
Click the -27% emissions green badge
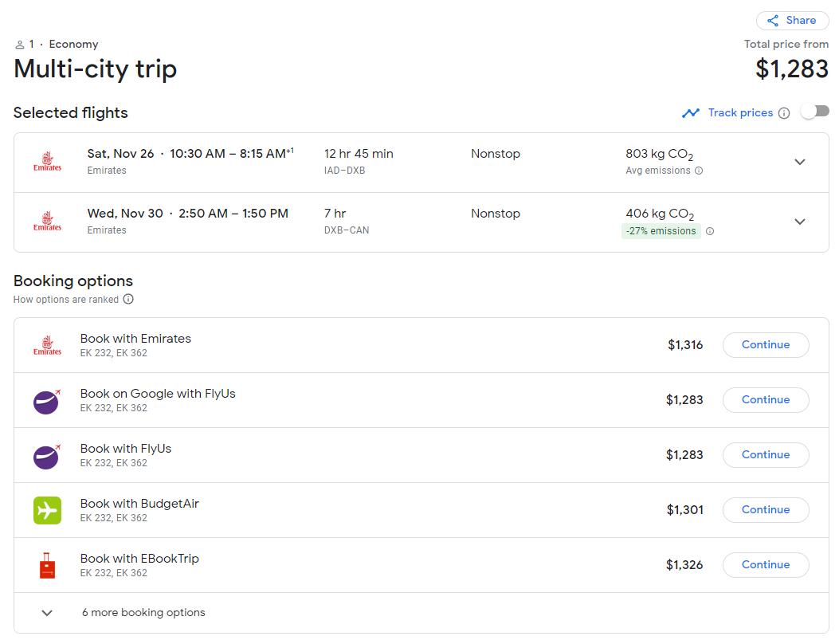pyautogui.click(x=661, y=231)
